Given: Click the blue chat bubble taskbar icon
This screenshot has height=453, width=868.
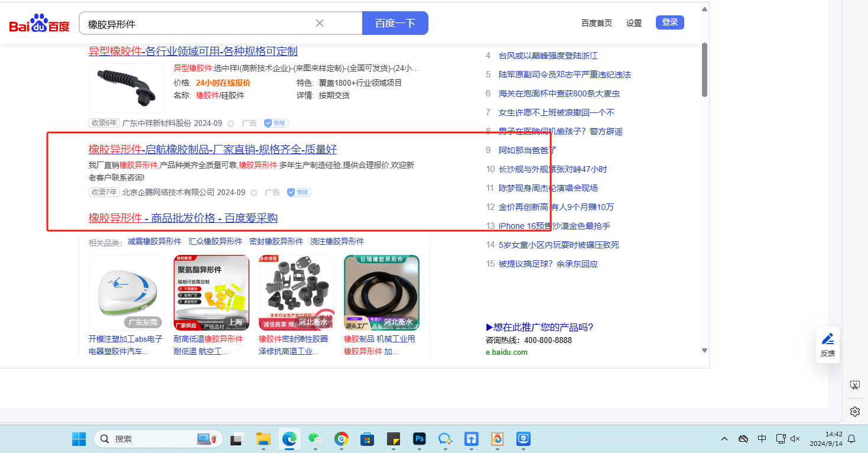Looking at the screenshot, I should (445, 439).
